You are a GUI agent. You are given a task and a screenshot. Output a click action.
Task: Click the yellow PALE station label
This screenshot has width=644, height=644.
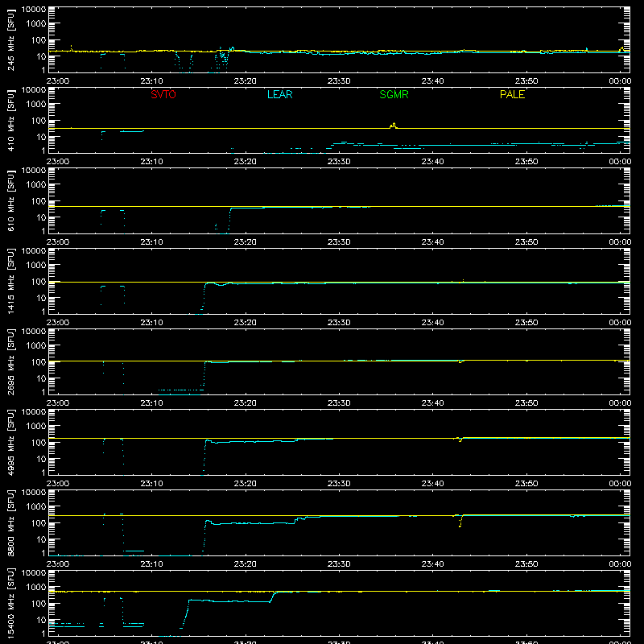(512, 94)
